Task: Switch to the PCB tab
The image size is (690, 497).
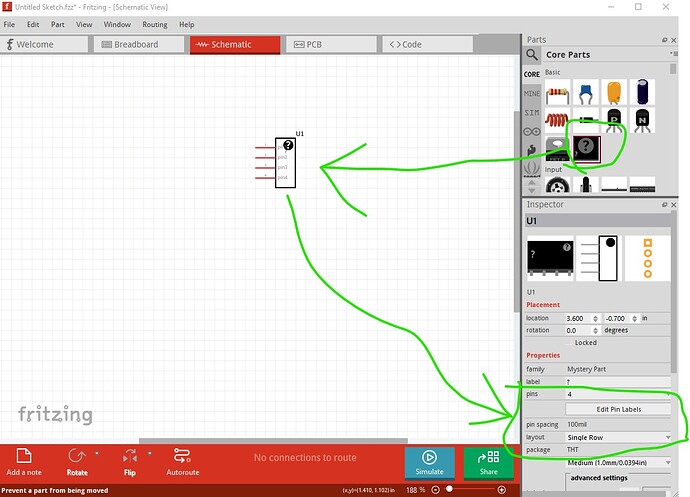Action: [331, 44]
